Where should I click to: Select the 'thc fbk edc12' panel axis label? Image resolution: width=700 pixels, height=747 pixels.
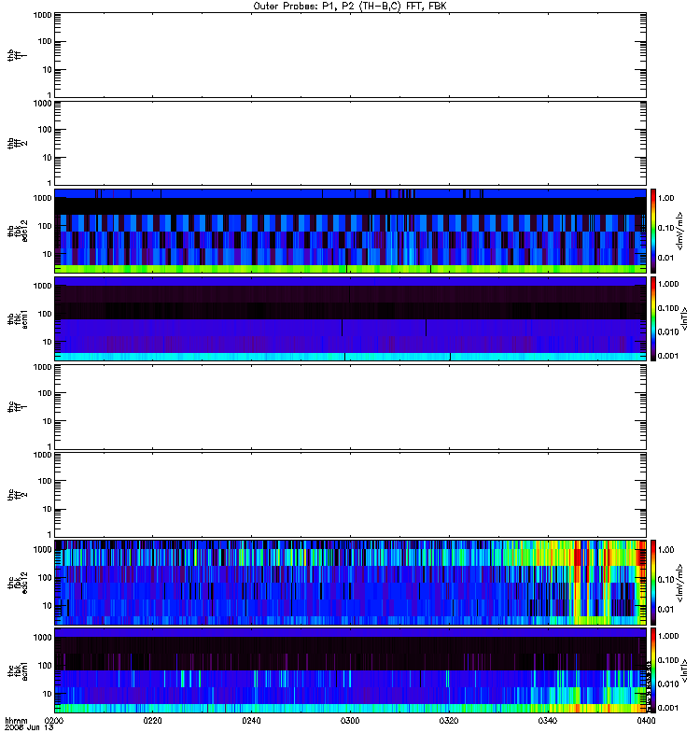click(18, 583)
